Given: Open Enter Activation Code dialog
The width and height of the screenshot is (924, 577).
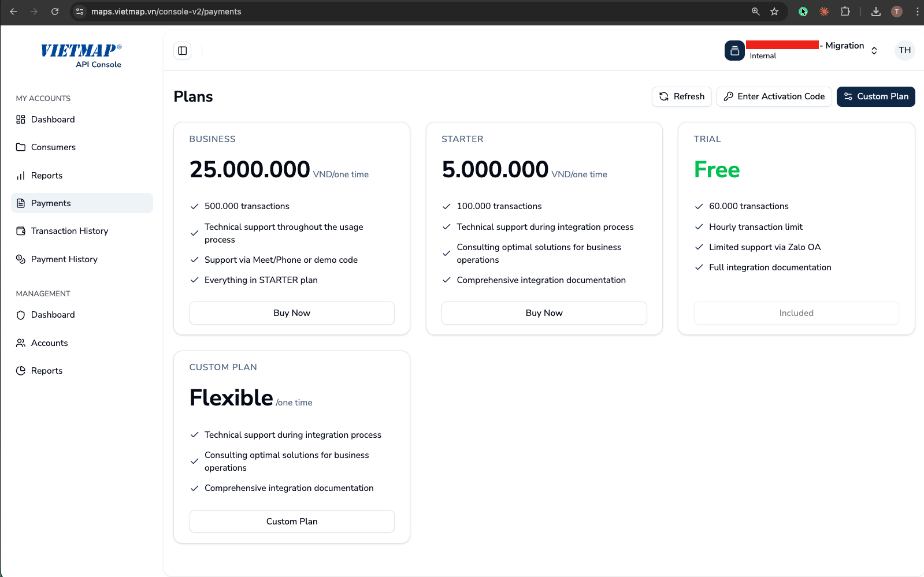Looking at the screenshot, I should click(774, 96).
